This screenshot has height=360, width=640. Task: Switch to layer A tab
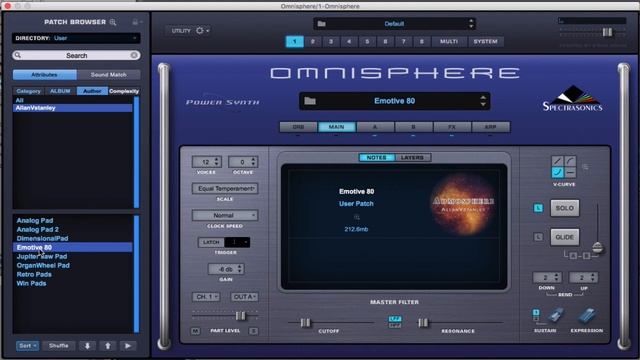point(375,127)
